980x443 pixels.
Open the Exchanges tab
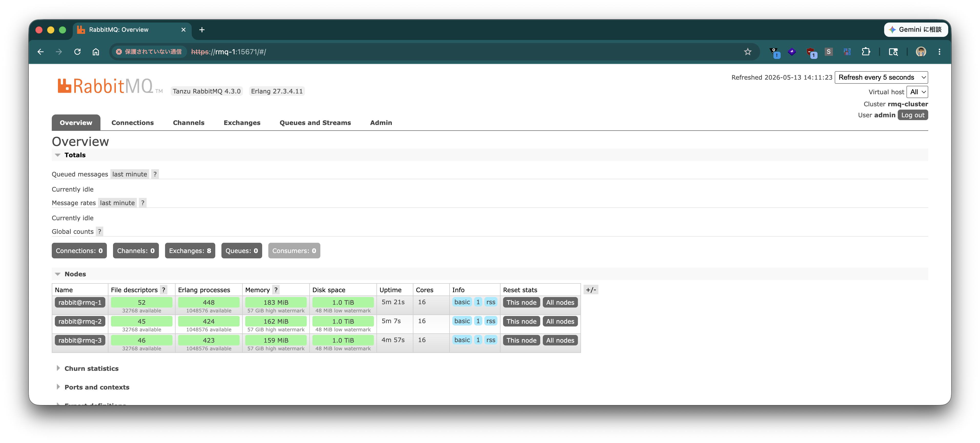coord(242,122)
